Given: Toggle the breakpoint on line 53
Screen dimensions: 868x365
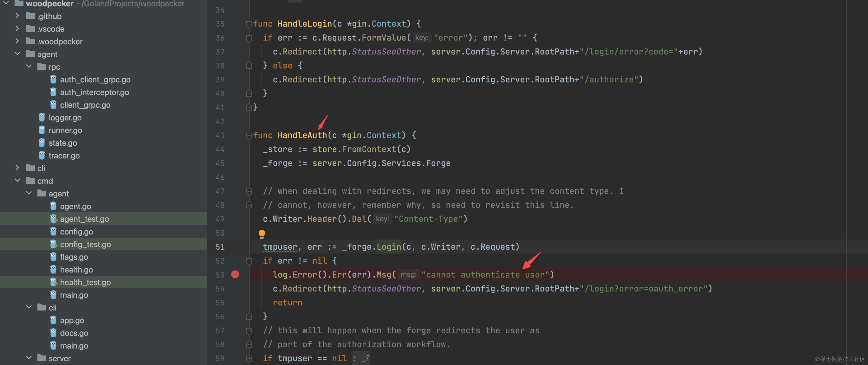Looking at the screenshot, I should point(235,274).
